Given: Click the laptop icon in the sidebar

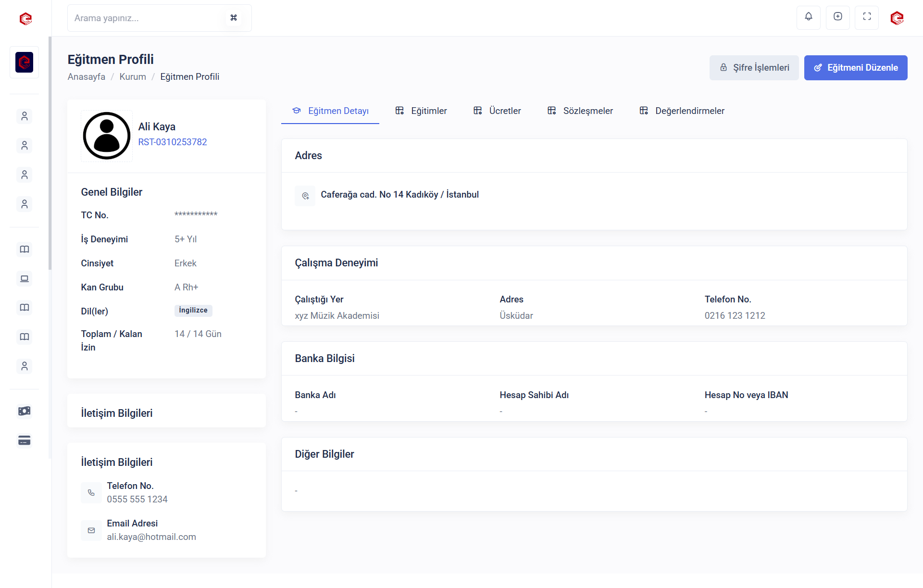Looking at the screenshot, I should click(25, 278).
